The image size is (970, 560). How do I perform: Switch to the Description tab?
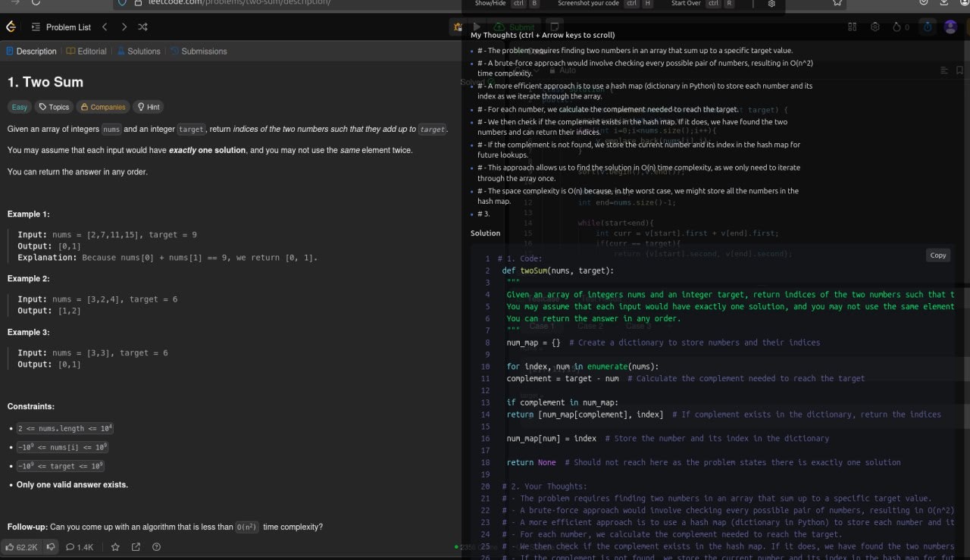(31, 52)
